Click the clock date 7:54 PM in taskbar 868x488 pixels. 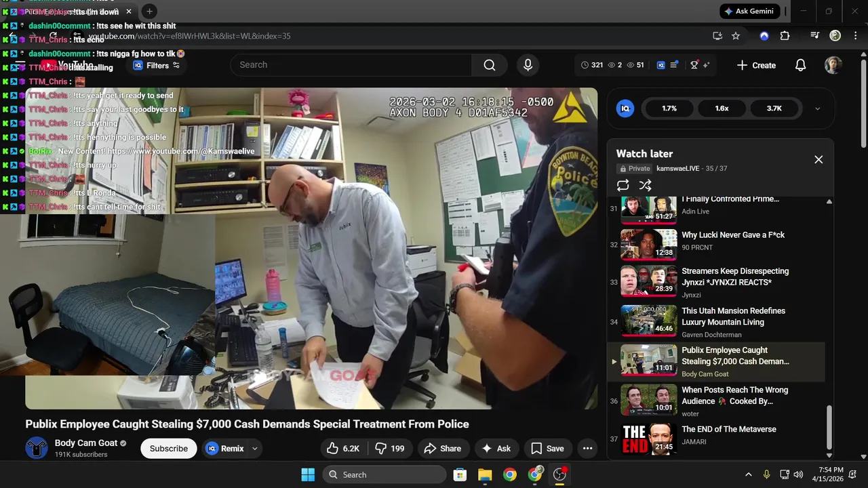click(831, 474)
